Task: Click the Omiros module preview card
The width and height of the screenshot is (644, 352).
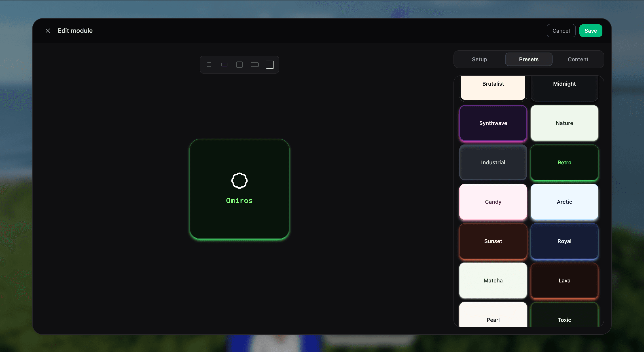Action: click(x=239, y=189)
